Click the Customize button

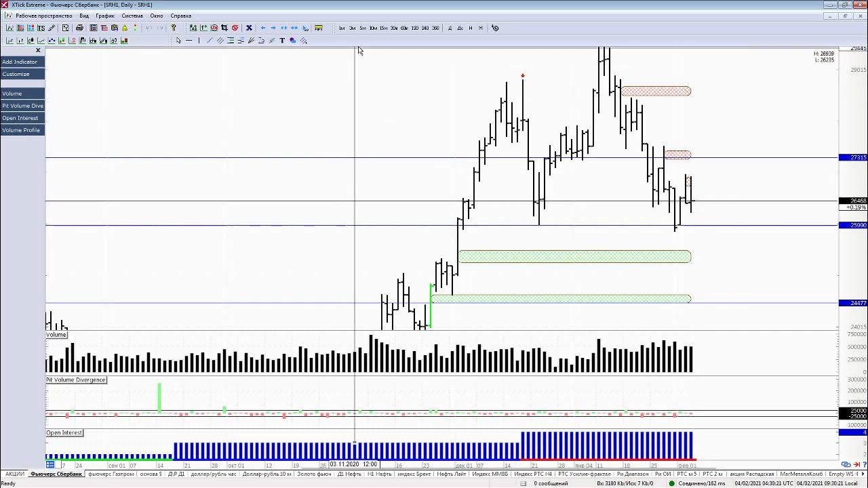[x=22, y=74]
